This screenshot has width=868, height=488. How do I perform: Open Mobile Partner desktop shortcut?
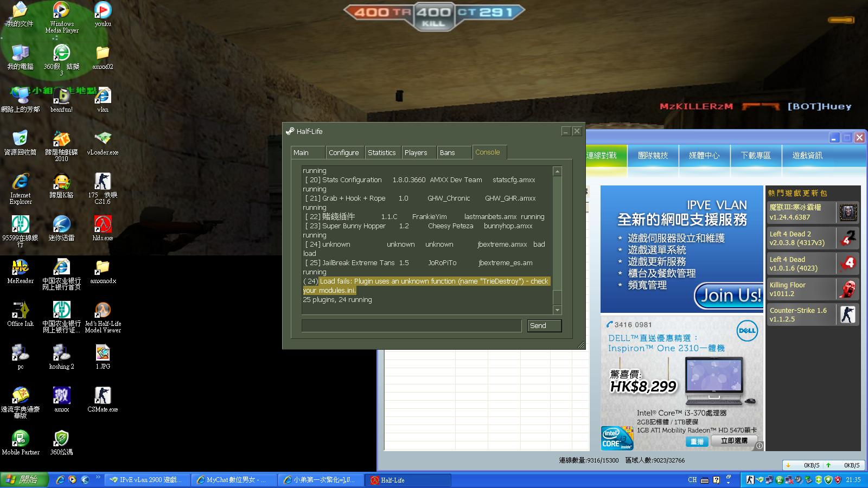coord(21,442)
